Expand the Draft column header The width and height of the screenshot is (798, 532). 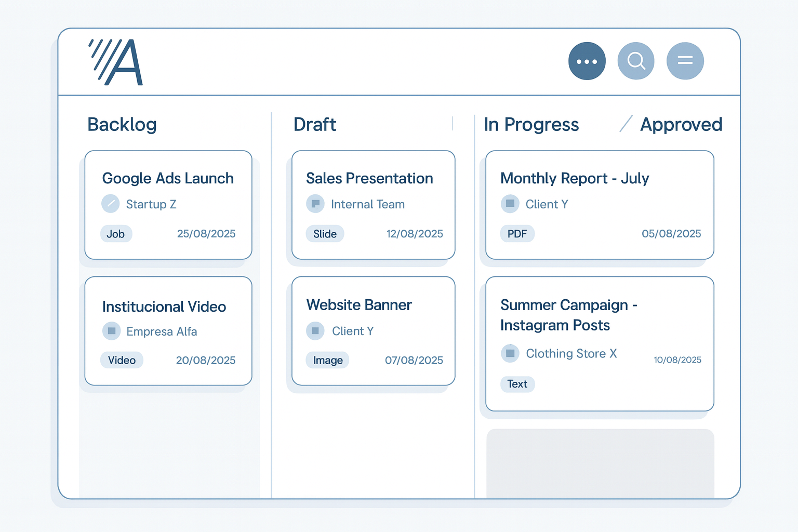(314, 125)
